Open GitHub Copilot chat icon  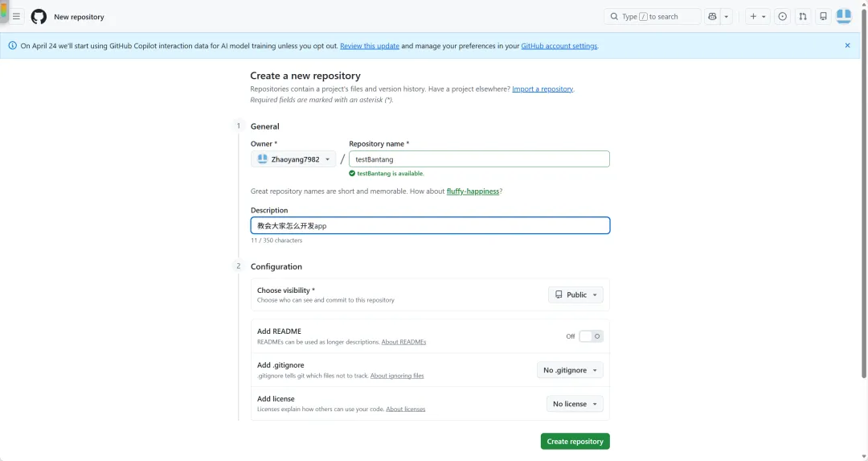[x=713, y=16]
